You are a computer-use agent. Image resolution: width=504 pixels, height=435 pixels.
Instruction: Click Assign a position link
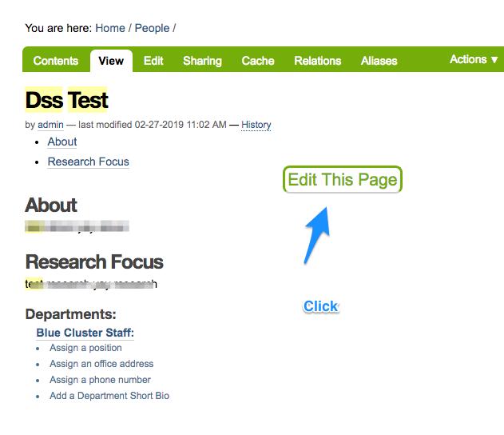85,348
